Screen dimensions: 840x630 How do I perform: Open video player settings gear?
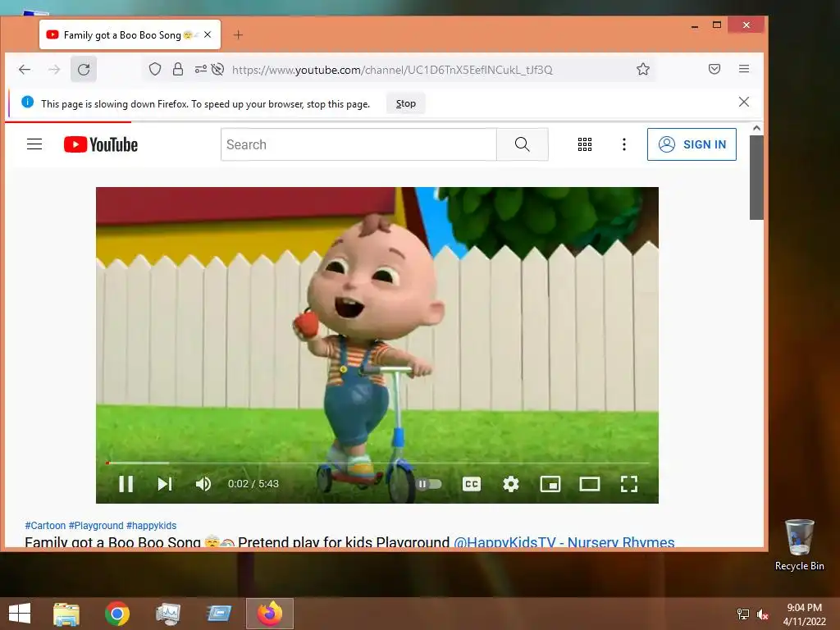(511, 484)
